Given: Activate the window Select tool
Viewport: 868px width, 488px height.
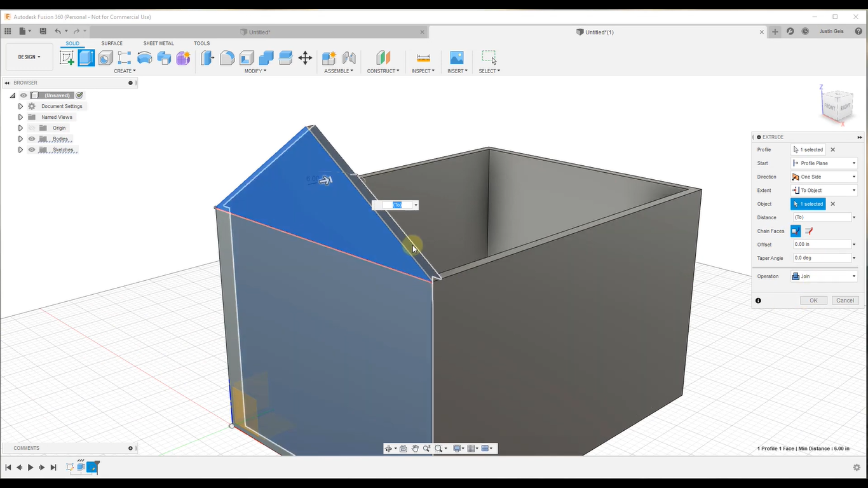Looking at the screenshot, I should pyautogui.click(x=489, y=57).
